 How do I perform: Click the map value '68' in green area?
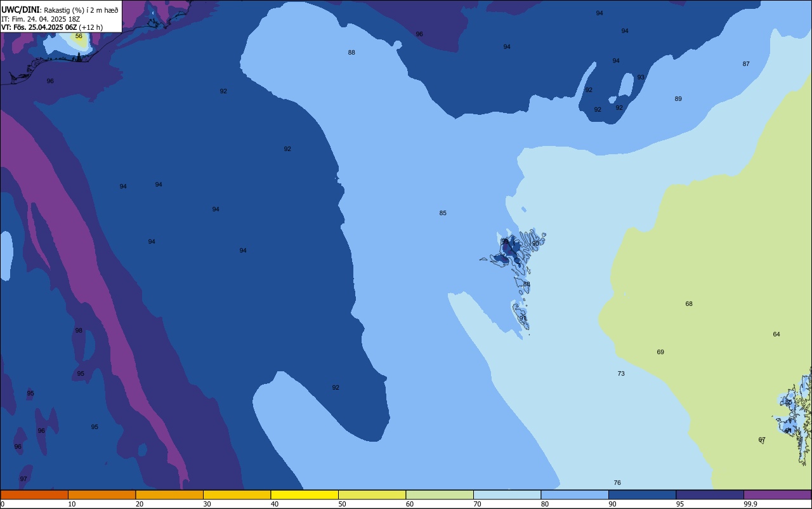click(x=689, y=304)
